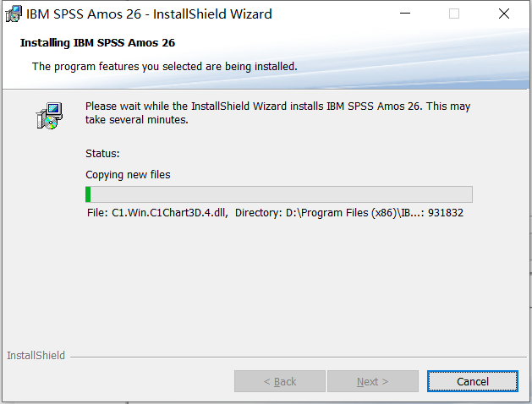
Task: Click the file size number 931832
Action: click(x=446, y=213)
